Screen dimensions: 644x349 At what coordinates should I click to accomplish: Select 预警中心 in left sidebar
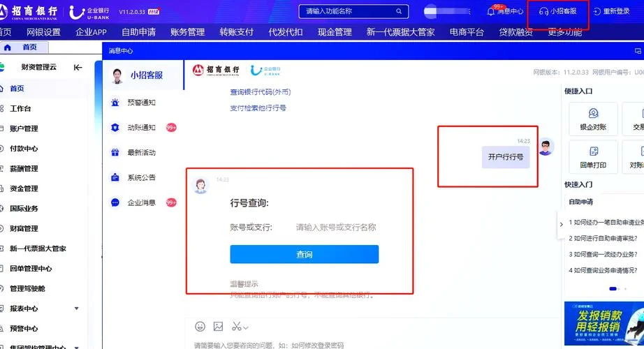pyautogui.click(x=24, y=329)
